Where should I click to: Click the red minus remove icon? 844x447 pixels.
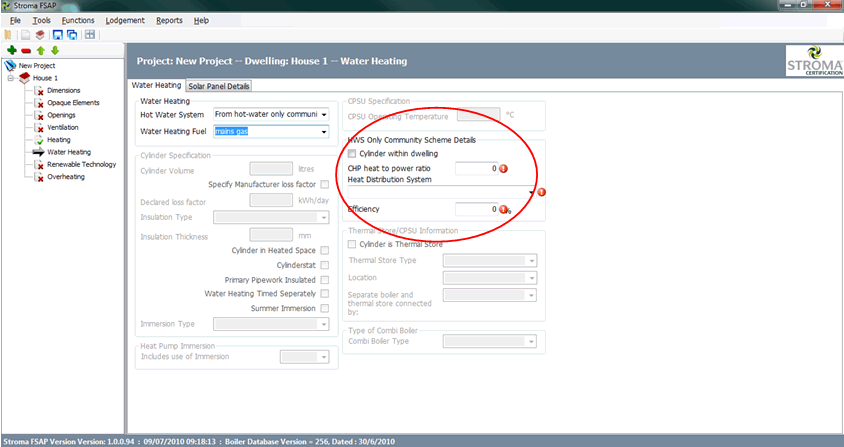click(26, 51)
